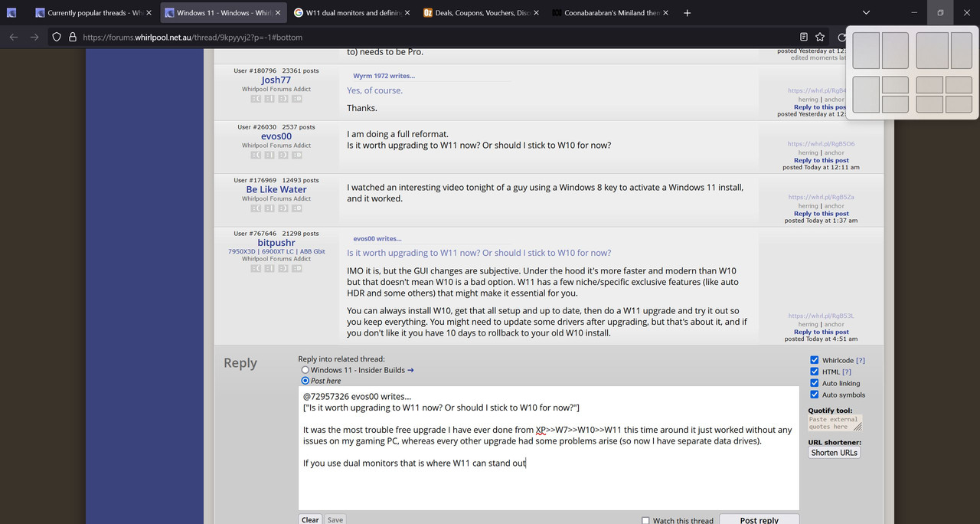980x524 pixels.
Task: Snap window to left half zone
Action: 866,51
